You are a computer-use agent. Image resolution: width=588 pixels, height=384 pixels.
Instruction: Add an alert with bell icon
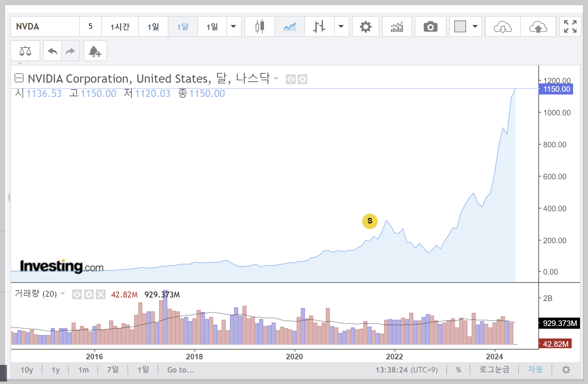95,51
